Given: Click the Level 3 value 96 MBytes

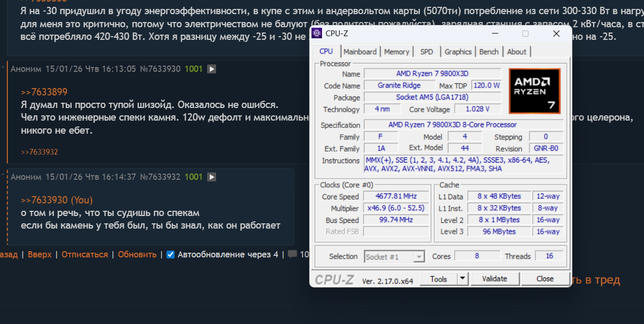Looking at the screenshot, I should click(499, 231).
